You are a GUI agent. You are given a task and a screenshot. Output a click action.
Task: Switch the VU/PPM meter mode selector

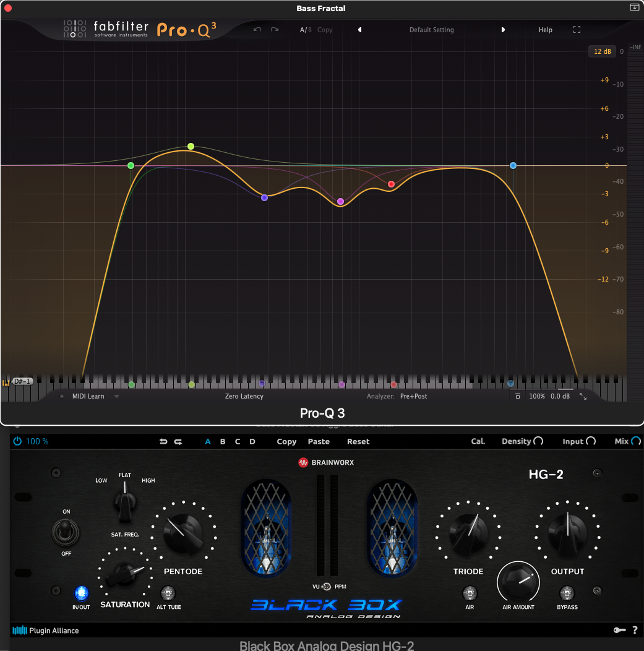327,587
